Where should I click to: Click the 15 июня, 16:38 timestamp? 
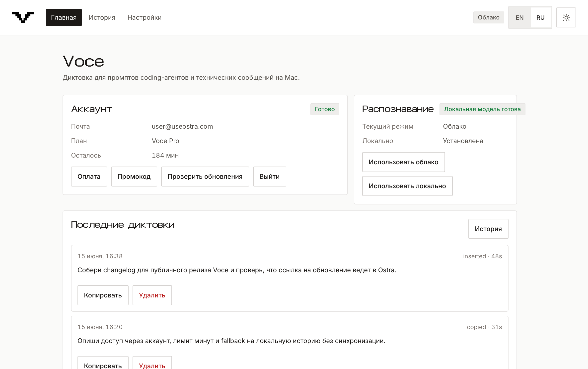[100, 256]
